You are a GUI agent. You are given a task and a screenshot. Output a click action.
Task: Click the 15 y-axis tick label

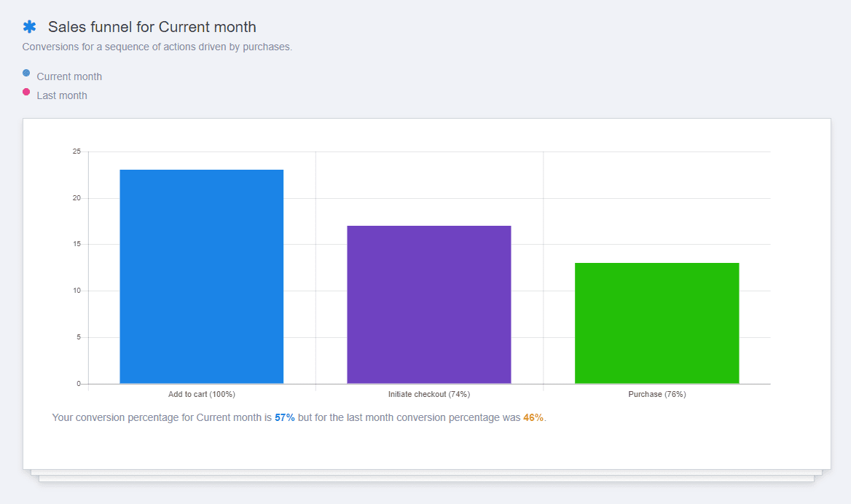tap(77, 244)
